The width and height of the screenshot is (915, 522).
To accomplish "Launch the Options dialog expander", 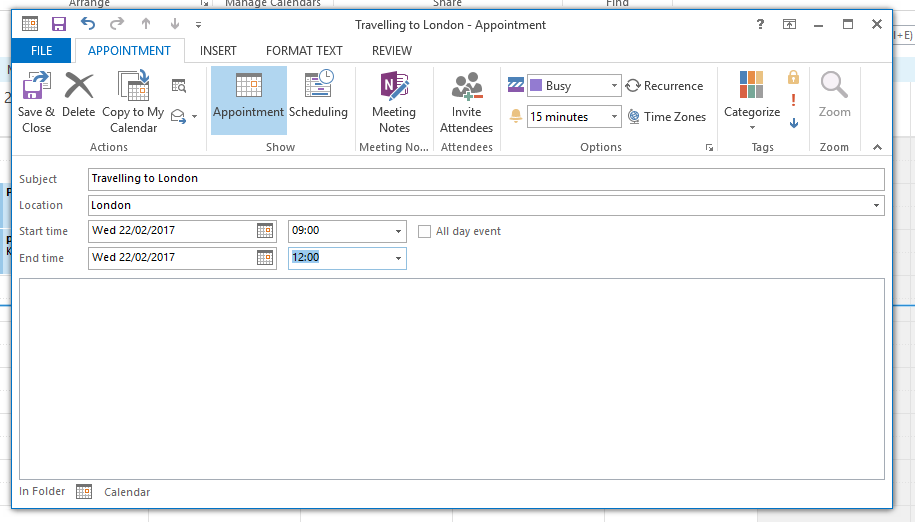I will [709, 148].
